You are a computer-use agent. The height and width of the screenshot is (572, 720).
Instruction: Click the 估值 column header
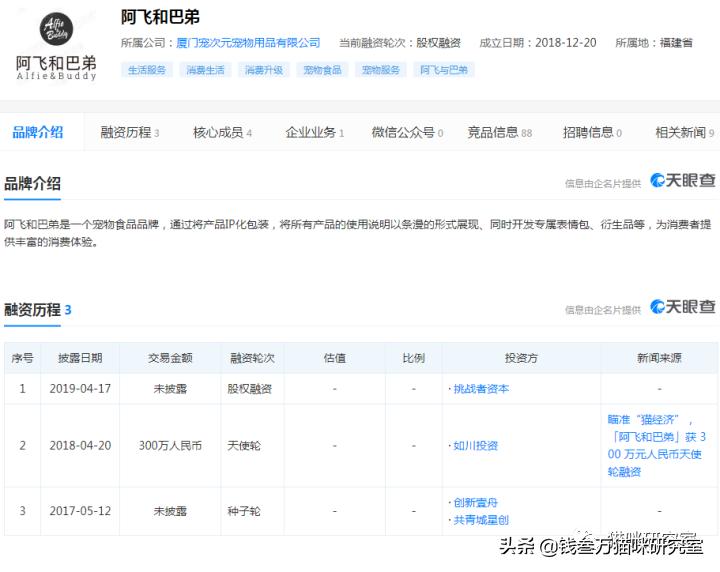pyautogui.click(x=335, y=358)
